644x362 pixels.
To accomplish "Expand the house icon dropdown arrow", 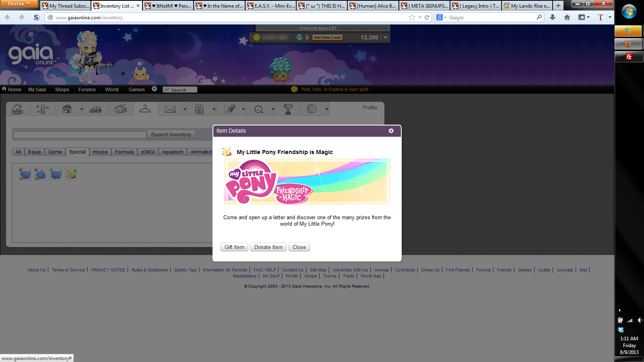I will 82,109.
